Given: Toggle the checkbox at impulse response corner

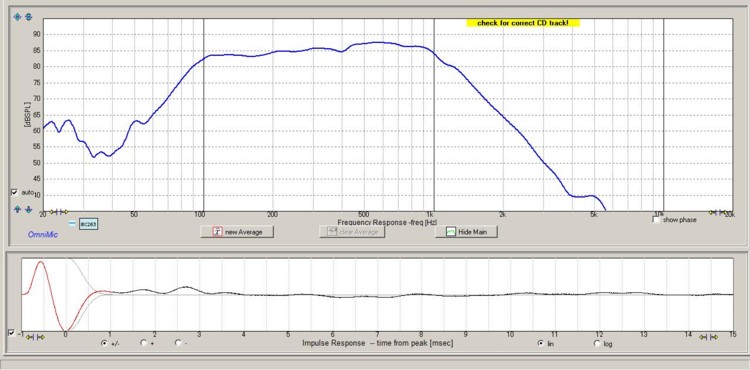Looking at the screenshot, I should pyautogui.click(x=11, y=333).
